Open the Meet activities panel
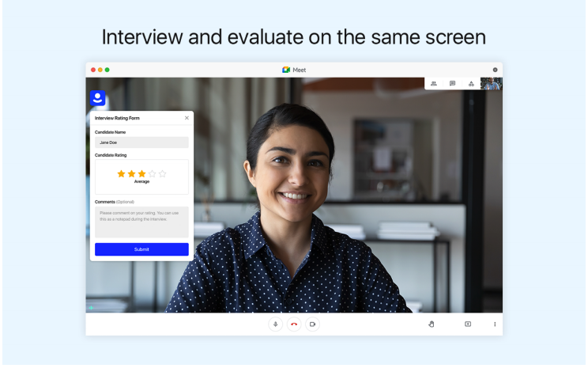588x368 pixels. coord(471,84)
